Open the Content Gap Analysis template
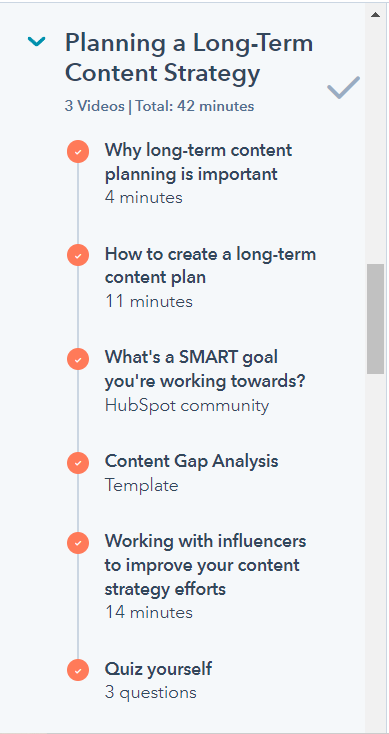Screen dimensions: 389x734 tap(191, 461)
